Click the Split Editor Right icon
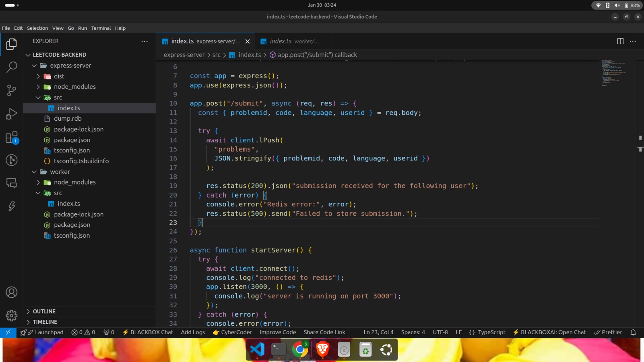 tap(620, 41)
